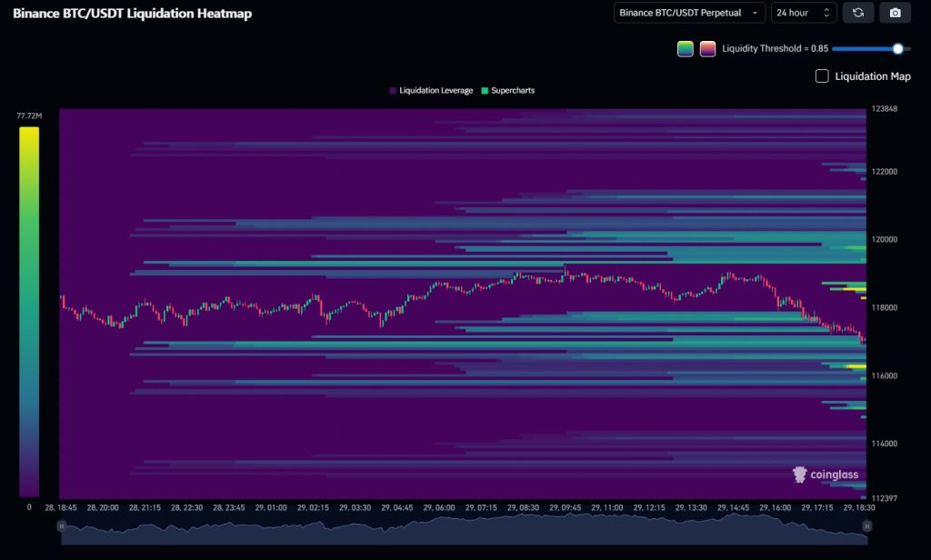The height and width of the screenshot is (560, 931).
Task: Click the coinglass watermark logo
Action: click(x=801, y=475)
